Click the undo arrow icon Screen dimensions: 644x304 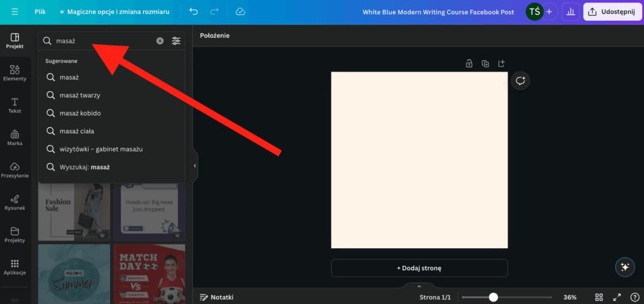(194, 12)
